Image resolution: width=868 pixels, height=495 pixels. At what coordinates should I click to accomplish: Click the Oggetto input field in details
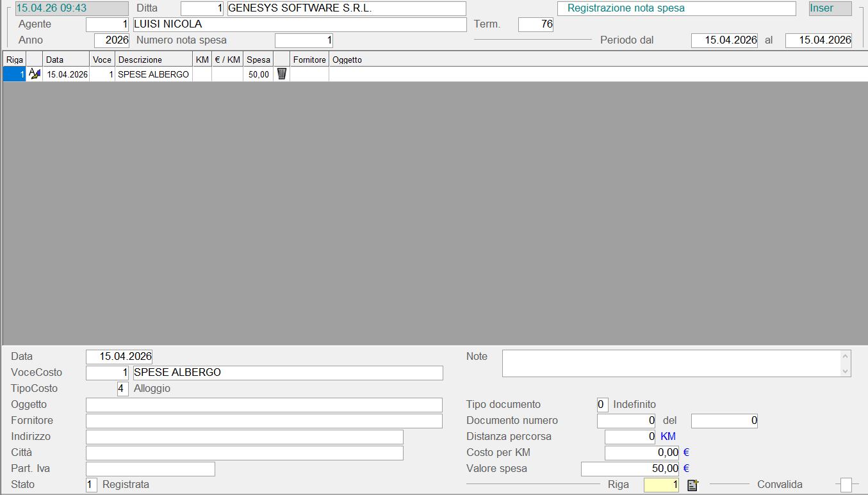click(x=264, y=405)
